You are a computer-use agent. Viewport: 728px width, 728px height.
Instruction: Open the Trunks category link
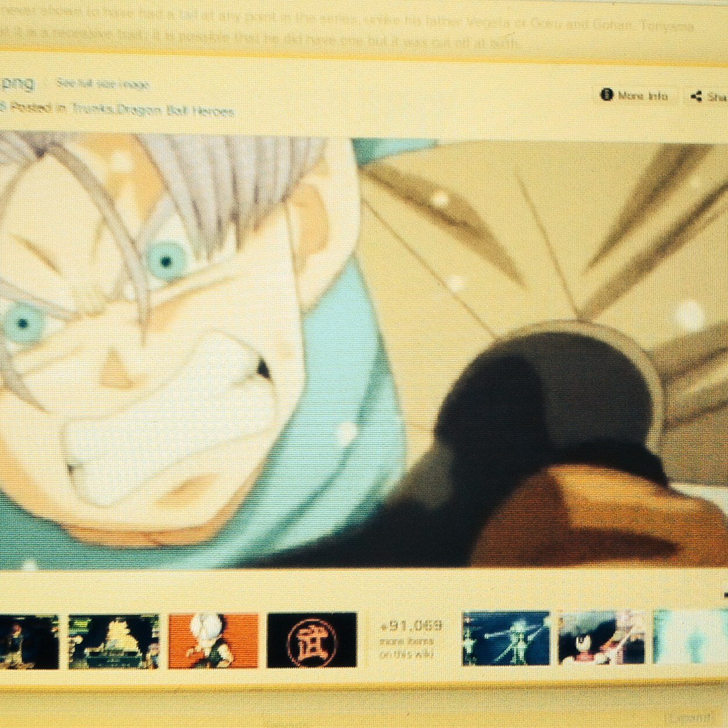point(92,109)
